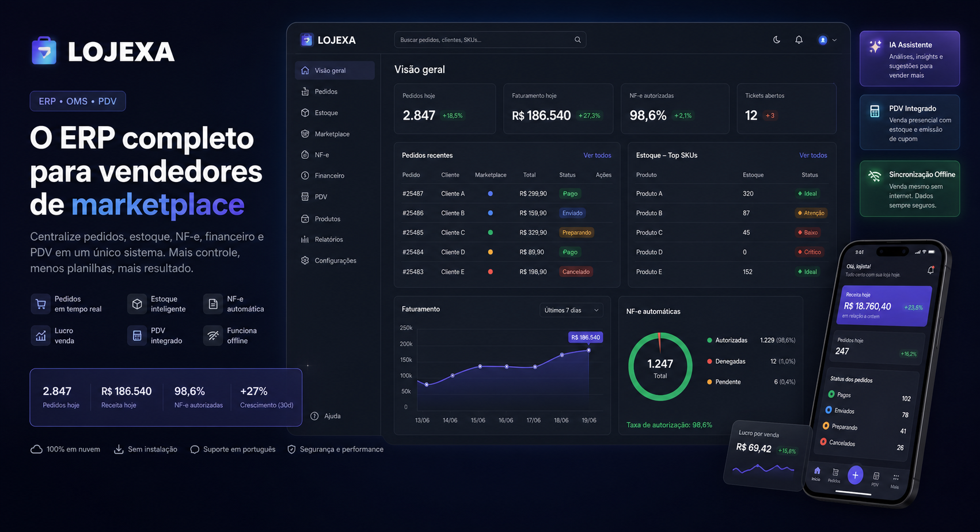This screenshot has height=532, width=980.
Task: Click the Crítico badge for Produto D
Action: pyautogui.click(x=809, y=252)
